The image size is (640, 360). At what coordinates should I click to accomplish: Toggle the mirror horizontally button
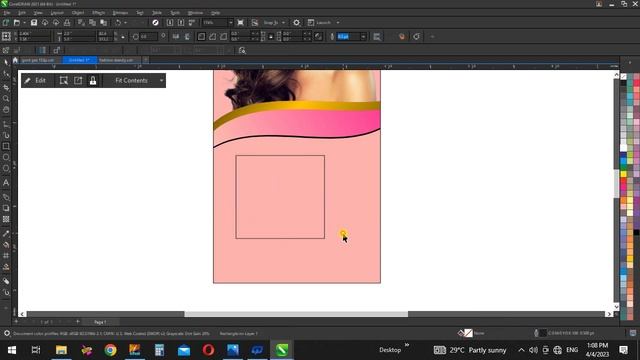coord(176,37)
